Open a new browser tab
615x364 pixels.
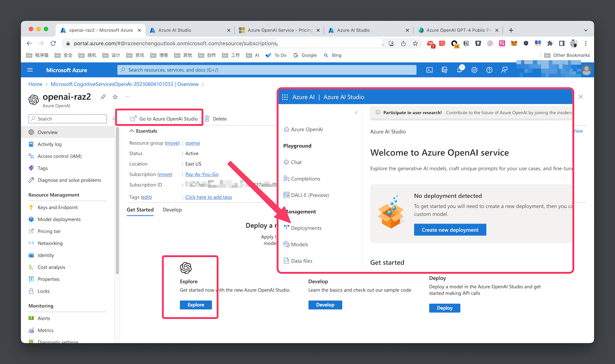(x=511, y=30)
